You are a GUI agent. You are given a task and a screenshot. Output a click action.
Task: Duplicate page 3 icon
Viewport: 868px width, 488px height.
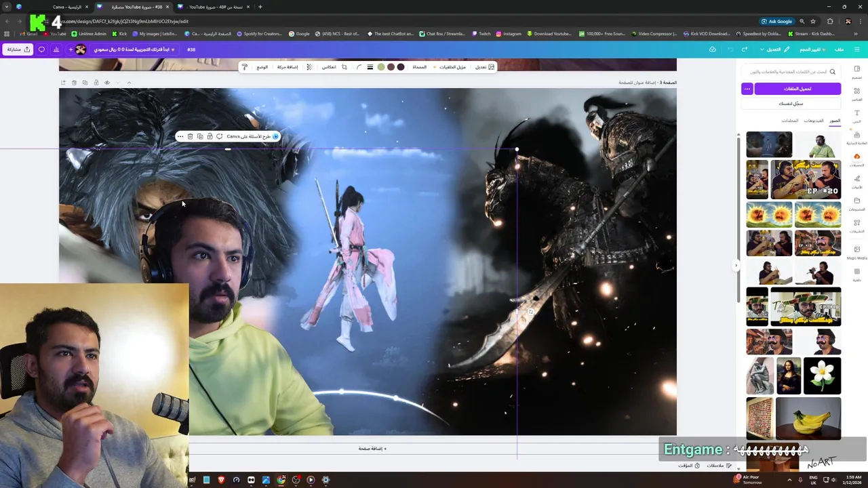[x=85, y=83]
